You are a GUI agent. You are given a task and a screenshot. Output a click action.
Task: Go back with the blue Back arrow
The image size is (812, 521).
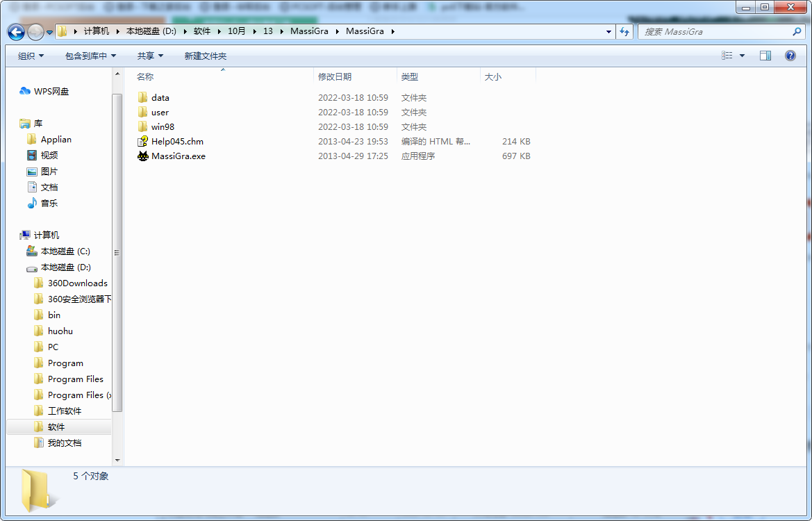[16, 32]
